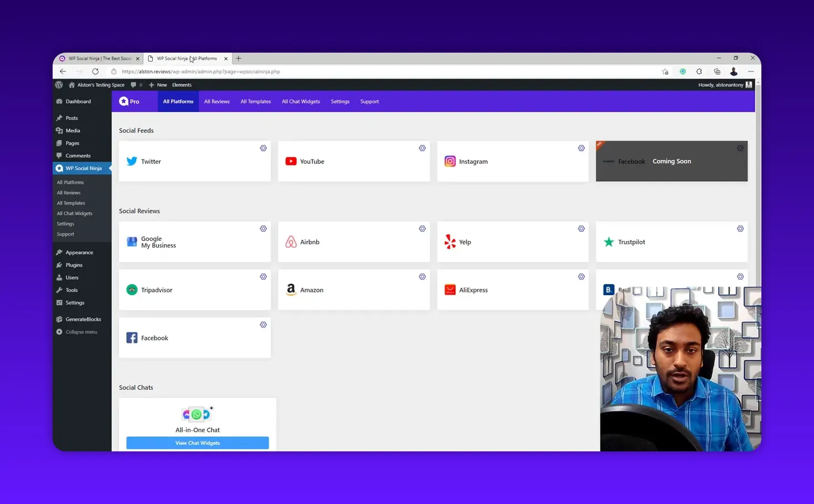Open the YouTube social feed platform

(x=311, y=161)
